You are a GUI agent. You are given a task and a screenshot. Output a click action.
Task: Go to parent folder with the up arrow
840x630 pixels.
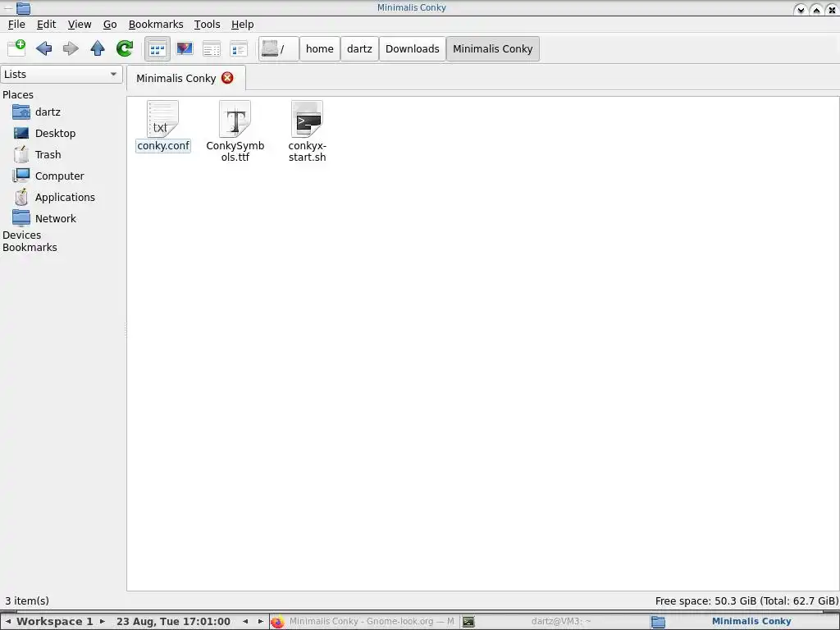tap(98, 48)
